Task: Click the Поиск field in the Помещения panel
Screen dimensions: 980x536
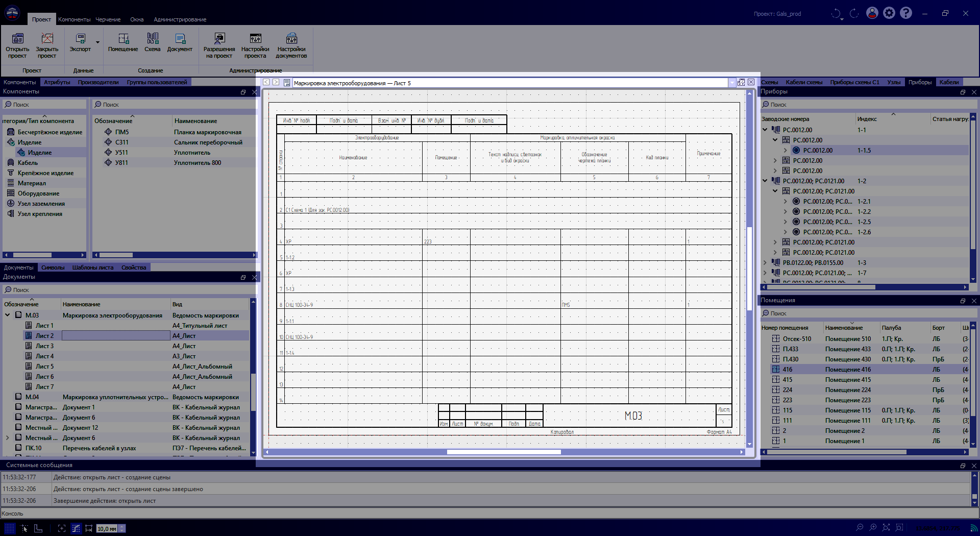Action: pyautogui.click(x=817, y=313)
